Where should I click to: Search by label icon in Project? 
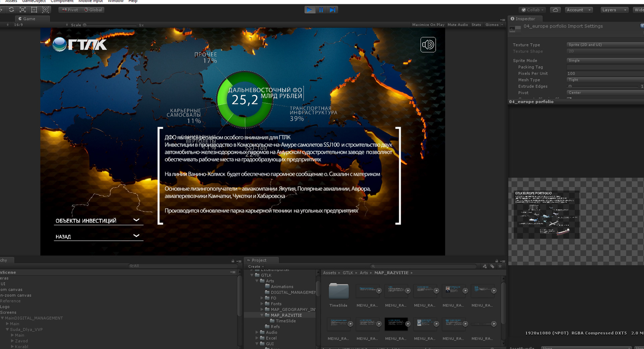pyautogui.click(x=492, y=266)
